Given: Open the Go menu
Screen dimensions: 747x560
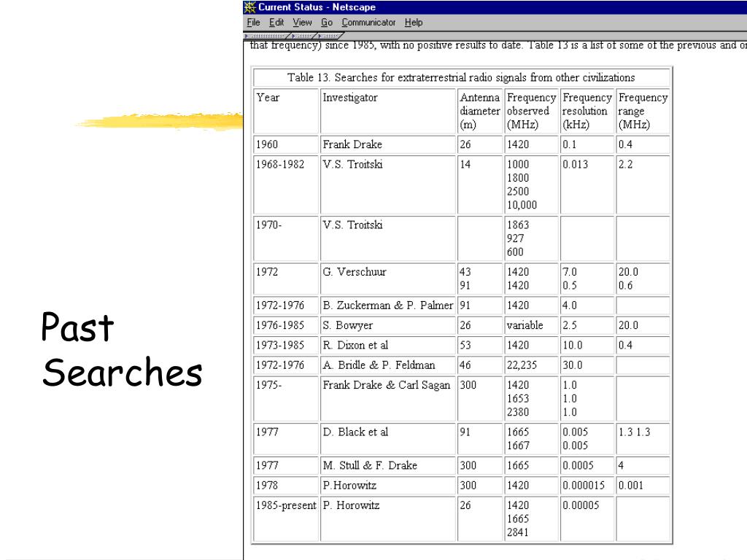Looking at the screenshot, I should click(x=327, y=23).
